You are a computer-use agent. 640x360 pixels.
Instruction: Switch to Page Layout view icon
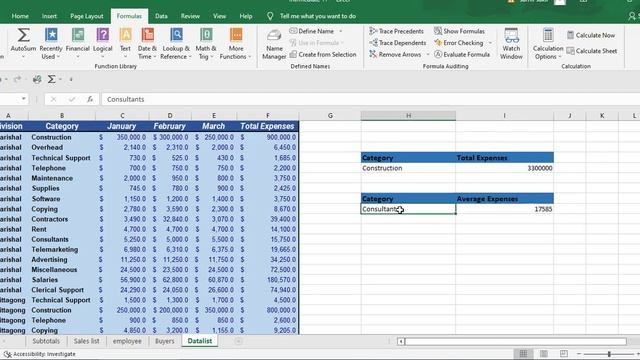[544, 353]
